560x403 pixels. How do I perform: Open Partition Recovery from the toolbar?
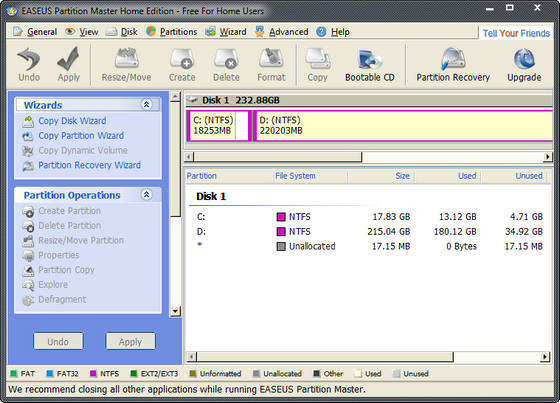pyautogui.click(x=453, y=65)
